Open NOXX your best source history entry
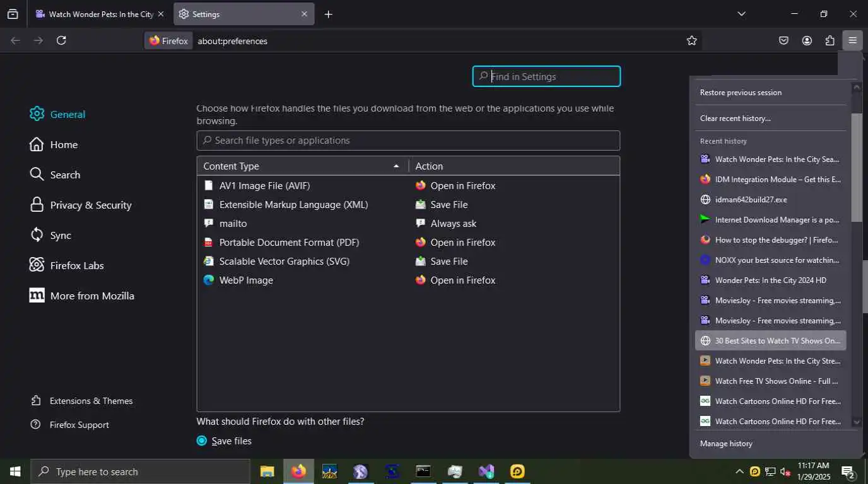 (770, 260)
